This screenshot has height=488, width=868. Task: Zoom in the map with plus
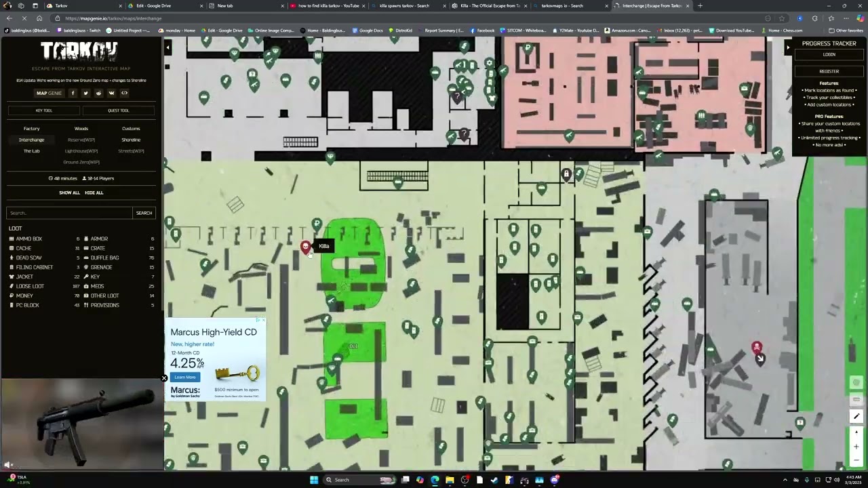[856, 447]
